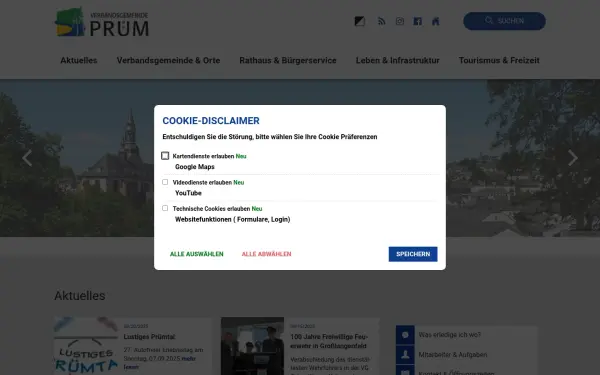Viewport: 600px width, 375px height.
Task: Click speech bubble icon beside Was erledige ich wo
Action: tap(405, 335)
